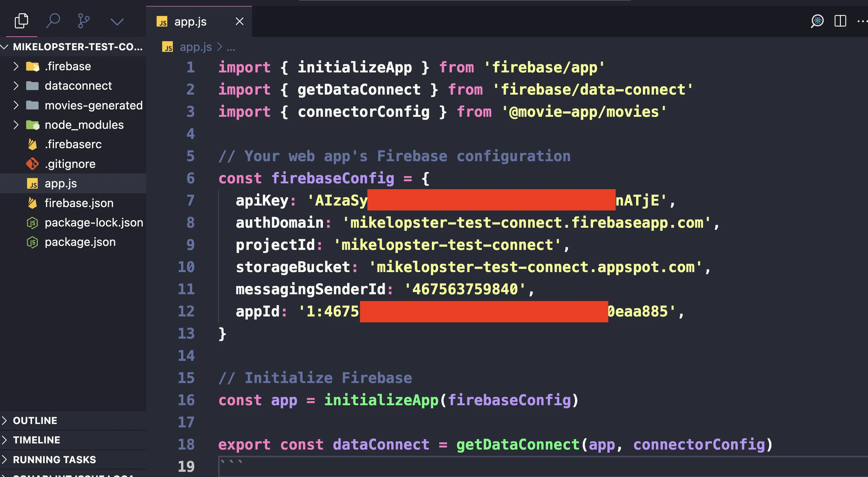Click the React-style search icon in editor toolbar
The height and width of the screenshot is (477, 868).
817,21
